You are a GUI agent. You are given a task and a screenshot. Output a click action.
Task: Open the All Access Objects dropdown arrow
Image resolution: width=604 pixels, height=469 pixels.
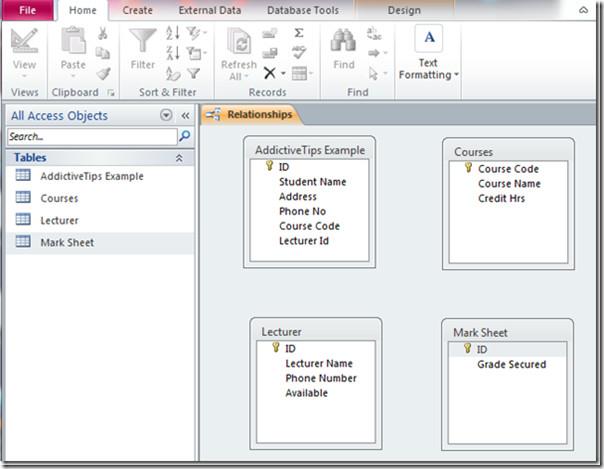pyautogui.click(x=166, y=115)
